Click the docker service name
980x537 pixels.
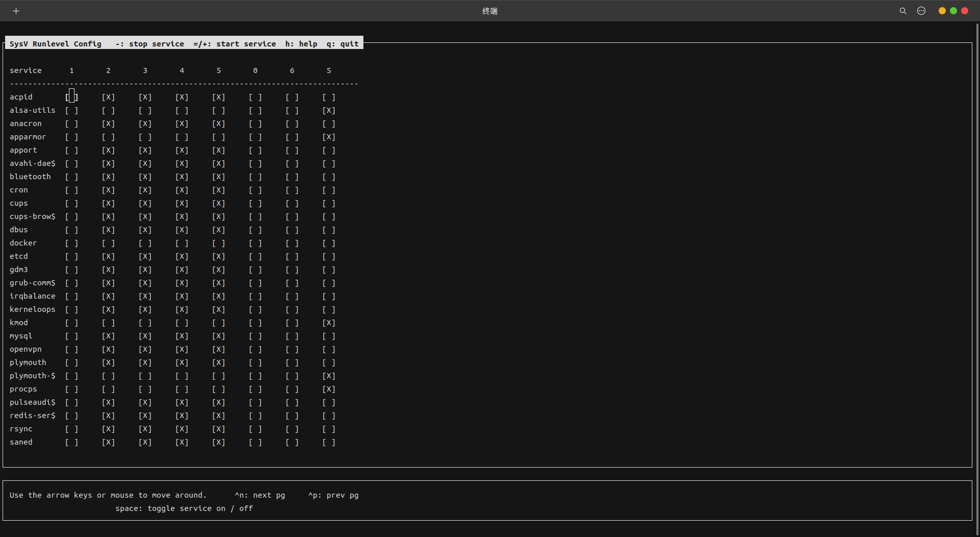[23, 243]
